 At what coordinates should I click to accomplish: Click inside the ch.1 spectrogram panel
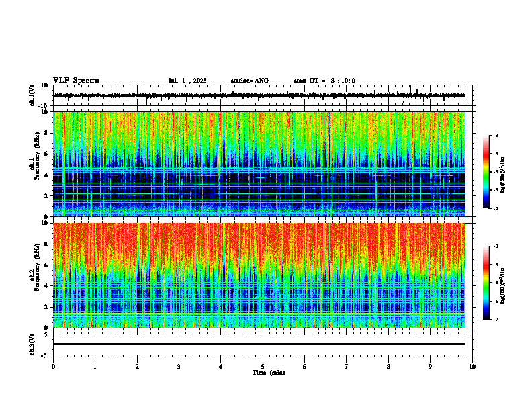pos(259,164)
